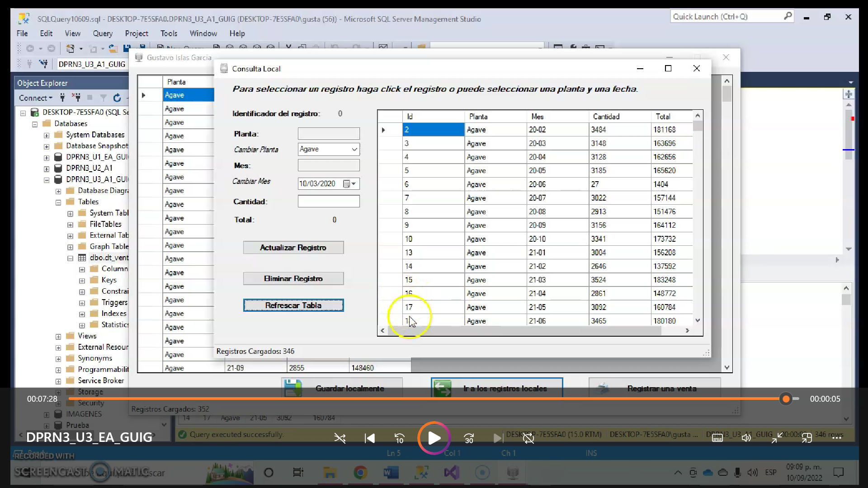Click the Planta read-only text field
The width and height of the screenshot is (868, 488).
(x=329, y=134)
